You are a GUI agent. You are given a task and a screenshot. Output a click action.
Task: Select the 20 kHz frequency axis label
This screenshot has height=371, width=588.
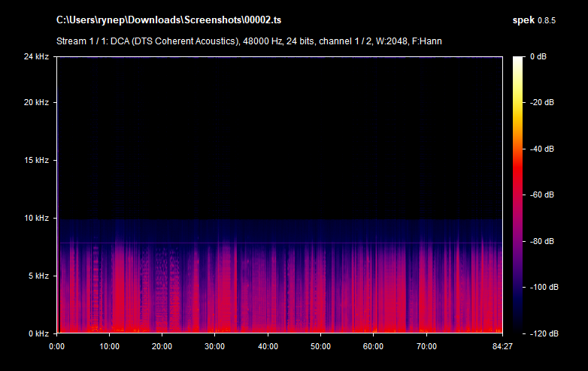(x=35, y=102)
